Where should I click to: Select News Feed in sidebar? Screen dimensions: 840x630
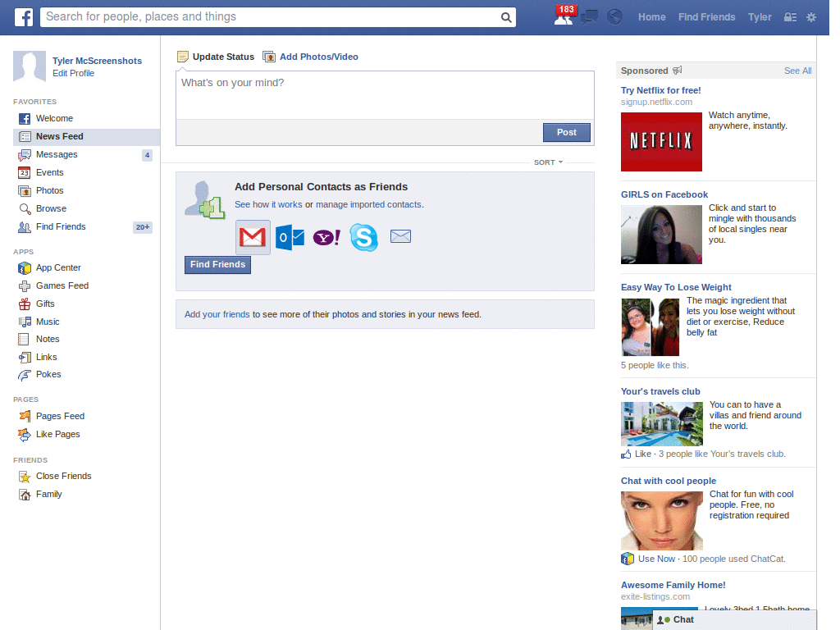pyautogui.click(x=86, y=137)
